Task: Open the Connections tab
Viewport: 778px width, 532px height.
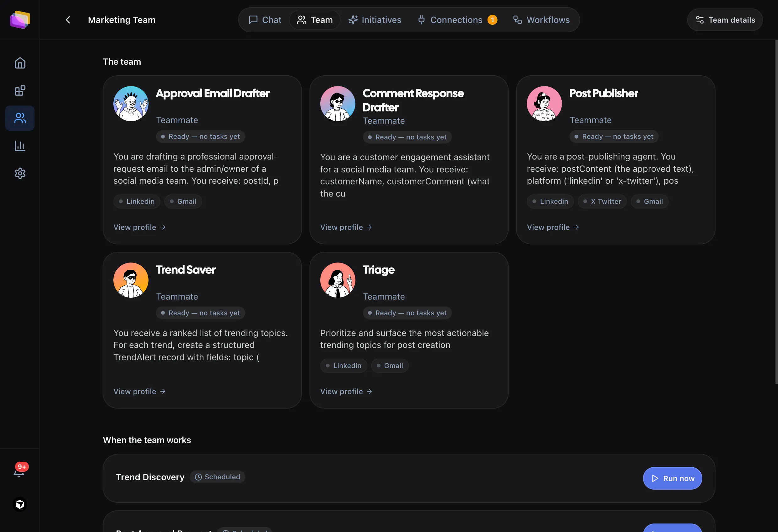Action: (x=457, y=20)
